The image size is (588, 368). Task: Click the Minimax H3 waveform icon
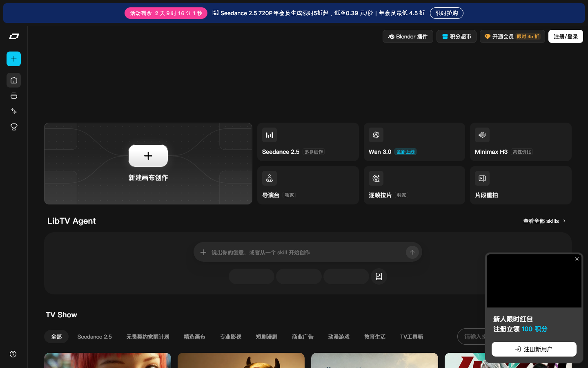tap(482, 135)
